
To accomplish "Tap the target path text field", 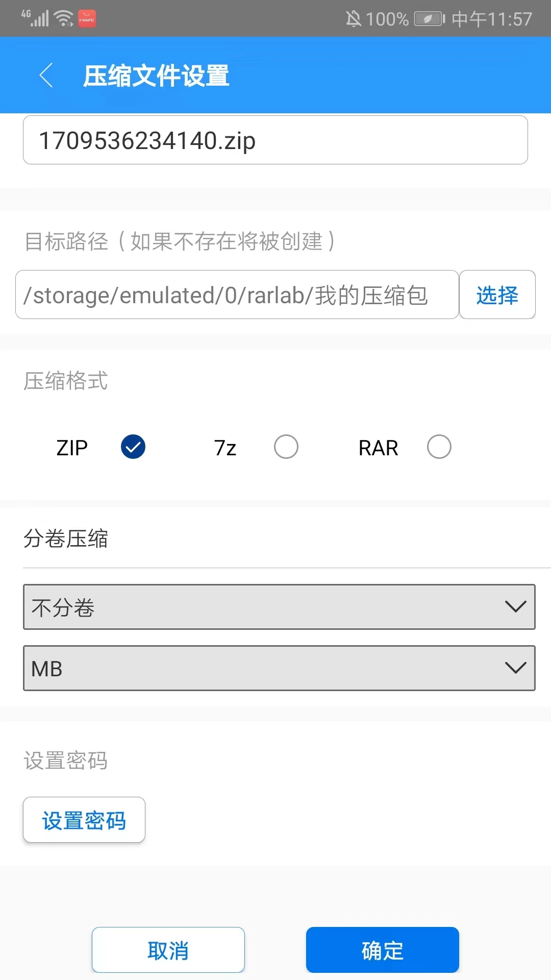I will tap(237, 295).
